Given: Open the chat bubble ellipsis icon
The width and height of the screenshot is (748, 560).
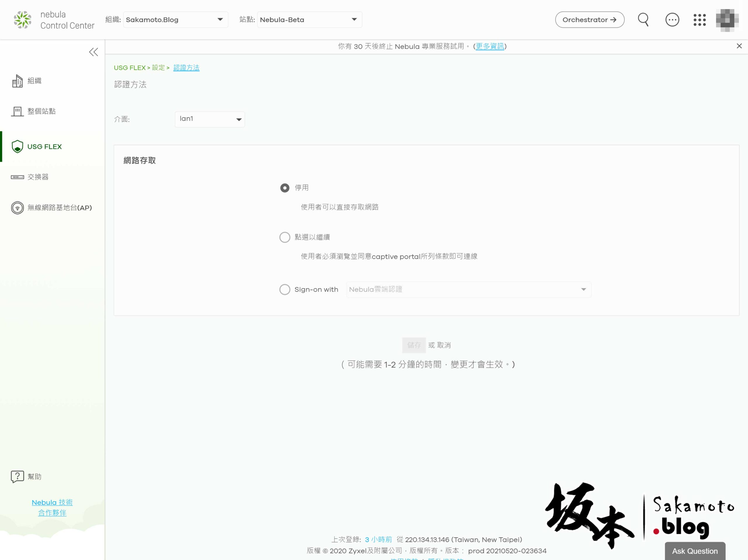Looking at the screenshot, I should click(672, 20).
